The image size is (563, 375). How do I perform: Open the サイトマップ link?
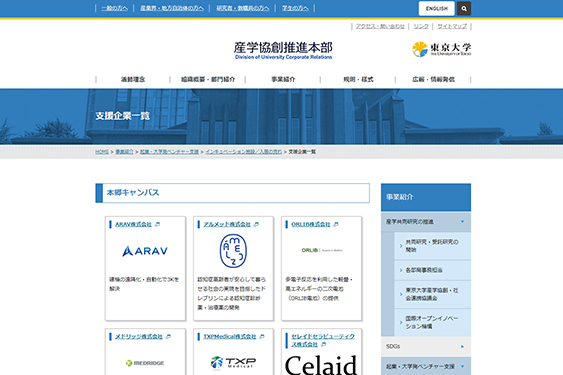coord(452,26)
